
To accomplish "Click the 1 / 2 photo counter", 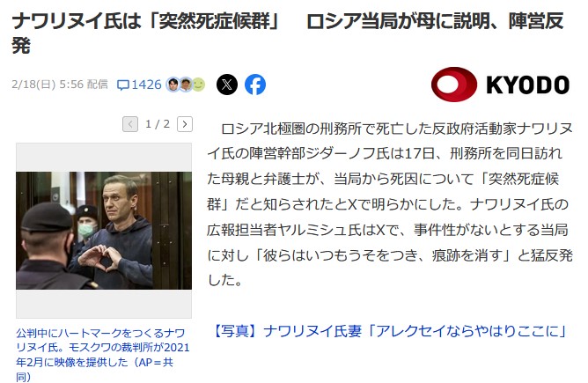I will (158, 124).
